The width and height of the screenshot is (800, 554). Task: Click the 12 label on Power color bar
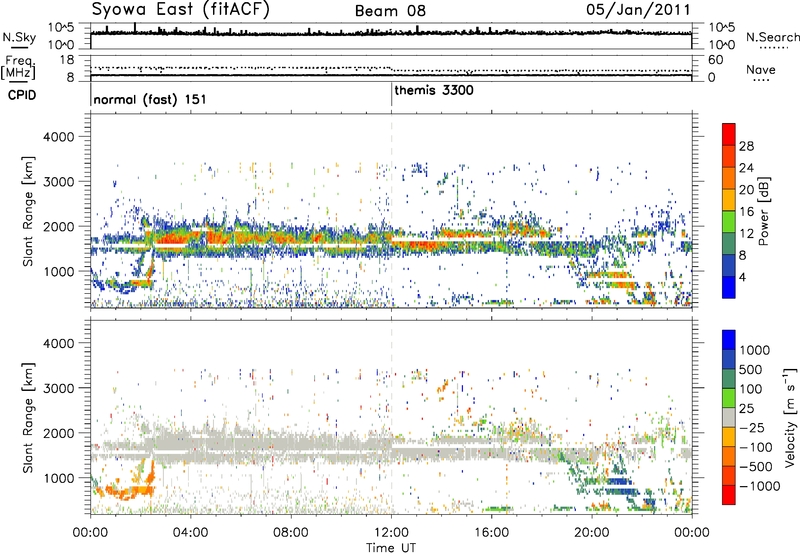(x=746, y=234)
